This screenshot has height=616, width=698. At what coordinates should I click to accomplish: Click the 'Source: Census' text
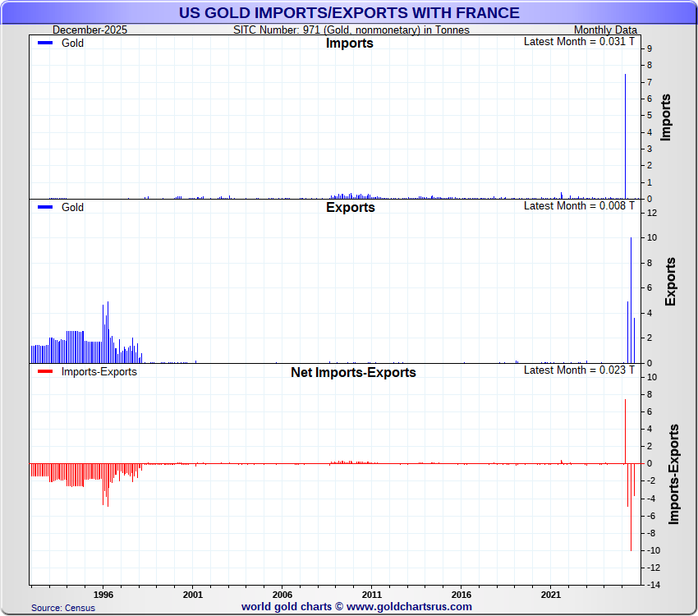click(63, 608)
